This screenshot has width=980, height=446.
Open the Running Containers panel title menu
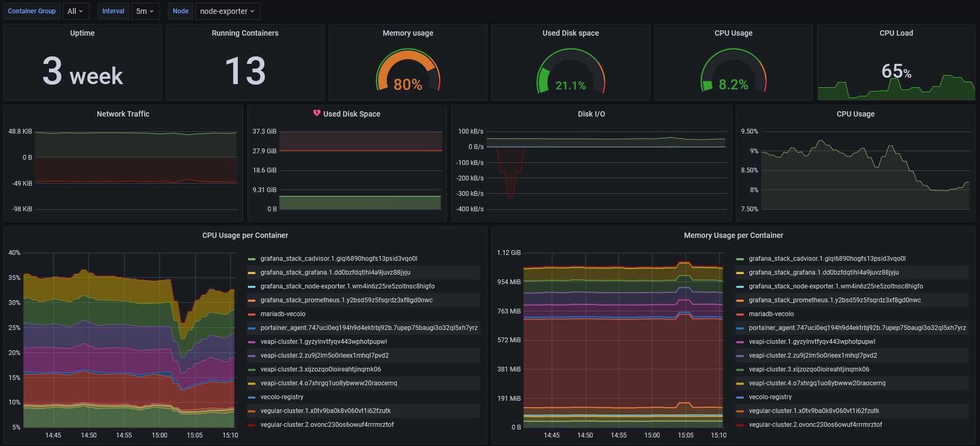(x=245, y=33)
